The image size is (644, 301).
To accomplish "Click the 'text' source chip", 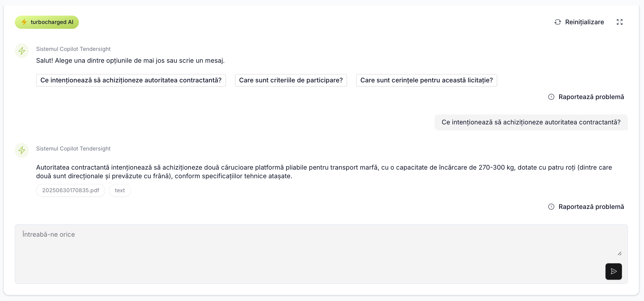I will pyautogui.click(x=120, y=190).
